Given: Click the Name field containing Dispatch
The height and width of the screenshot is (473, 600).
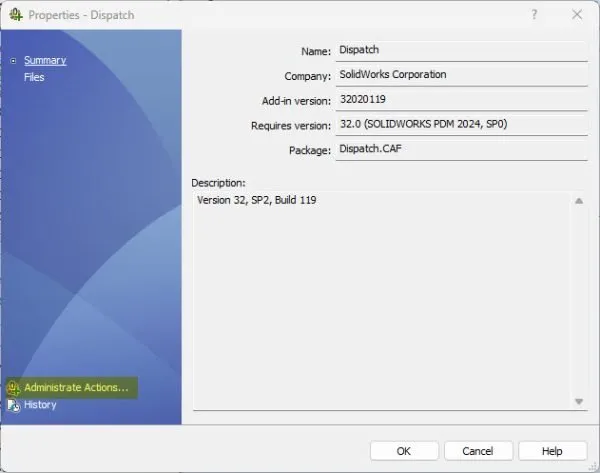Looking at the screenshot, I should (x=461, y=50).
